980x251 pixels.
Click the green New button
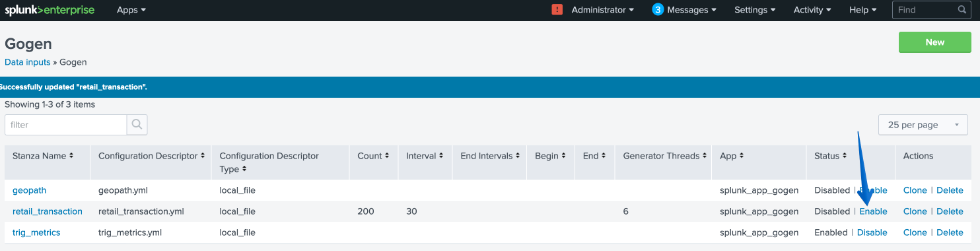coord(934,42)
